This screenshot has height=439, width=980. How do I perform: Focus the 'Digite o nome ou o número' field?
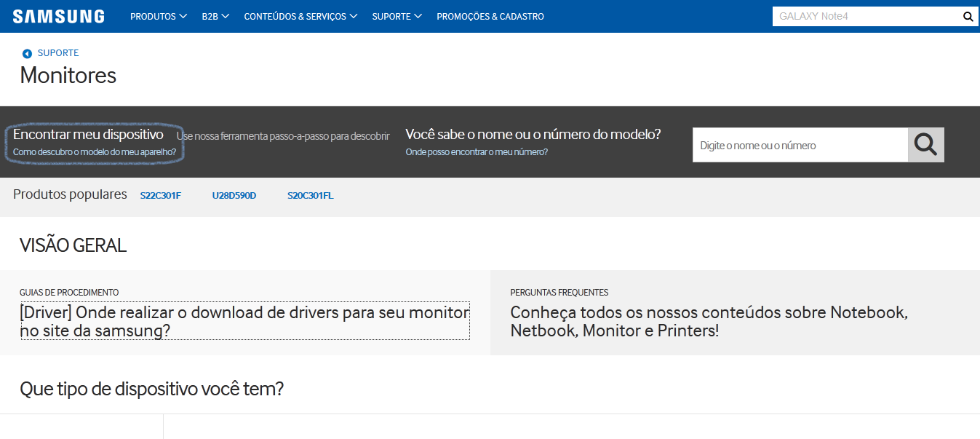[x=800, y=145]
